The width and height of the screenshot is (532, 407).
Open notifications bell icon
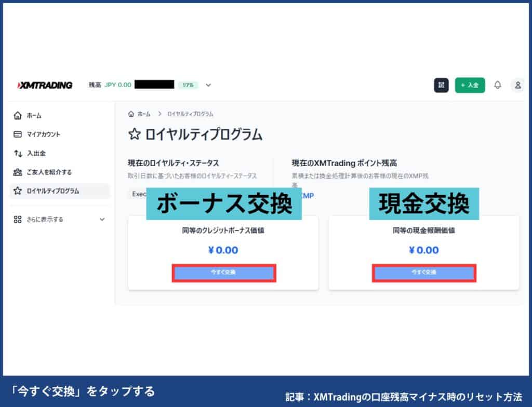tap(497, 85)
